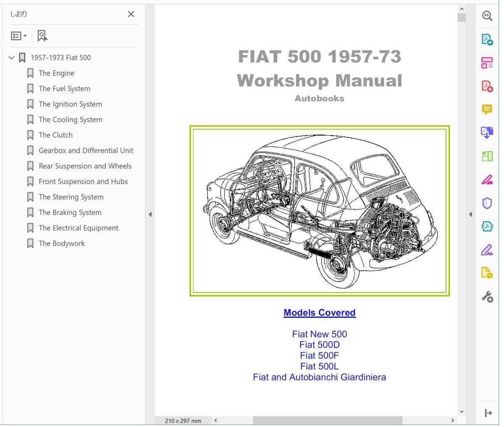Open the 1957-1973 Fiat 500 bookmark
Viewport: 504px width, 427px height.
pyautogui.click(x=60, y=58)
